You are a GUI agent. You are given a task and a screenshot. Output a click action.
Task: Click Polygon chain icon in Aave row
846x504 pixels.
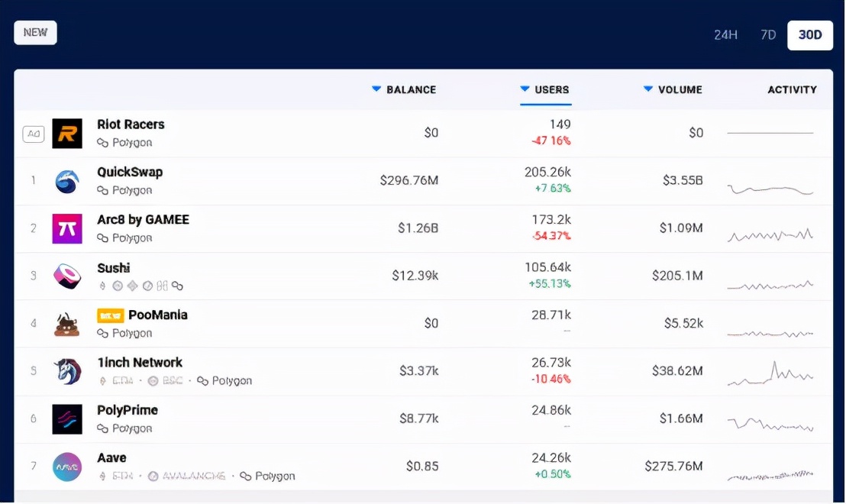(x=246, y=476)
